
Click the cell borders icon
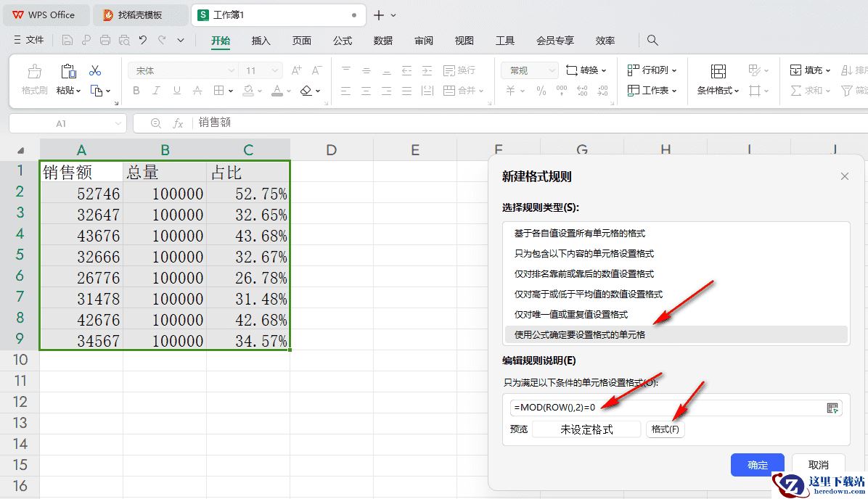pyautogui.click(x=218, y=90)
